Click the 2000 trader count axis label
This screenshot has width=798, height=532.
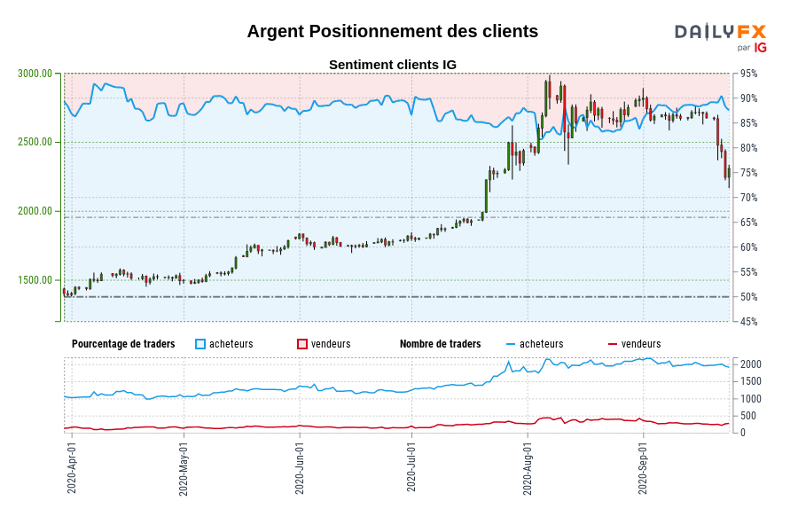click(x=751, y=364)
